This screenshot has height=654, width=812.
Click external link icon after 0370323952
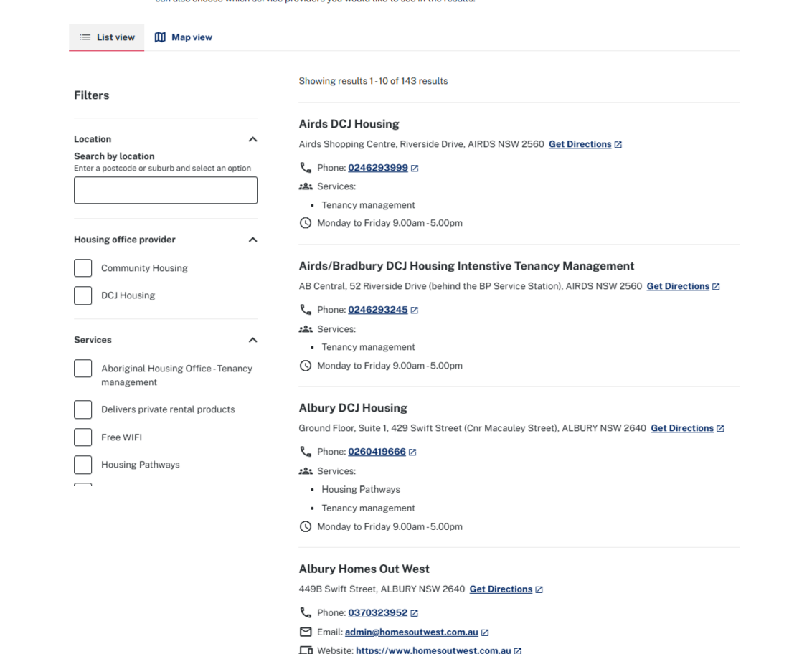[x=415, y=613]
